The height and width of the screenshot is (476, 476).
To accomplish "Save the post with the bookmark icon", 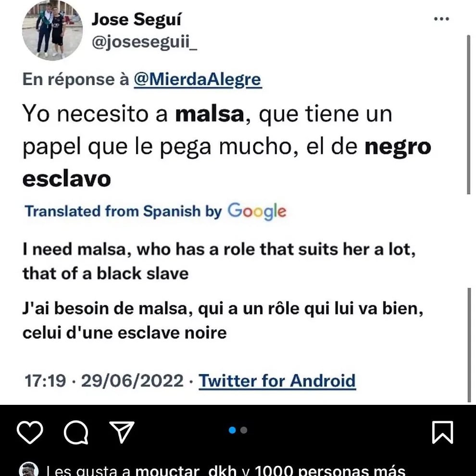I will (442, 431).
